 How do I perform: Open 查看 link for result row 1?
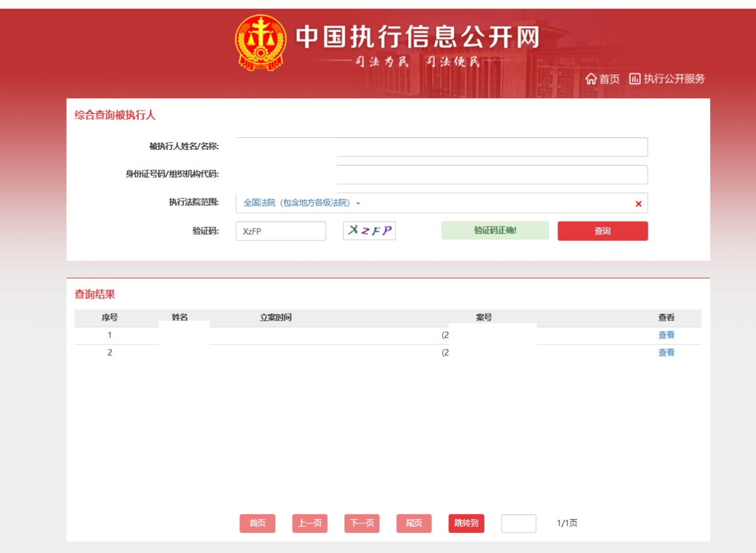666,335
